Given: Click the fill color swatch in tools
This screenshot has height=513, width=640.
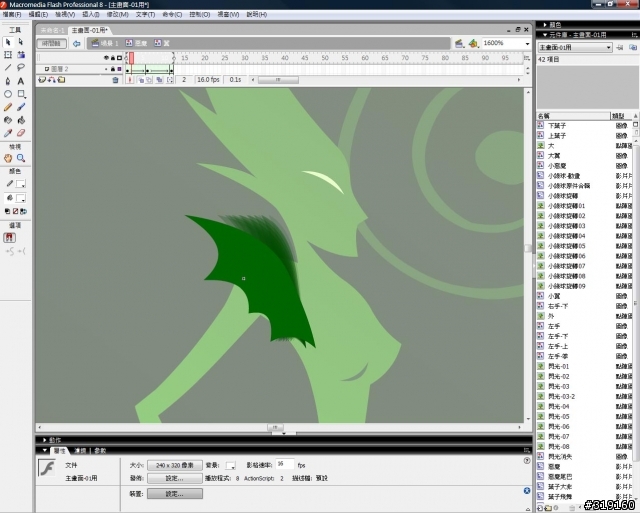Looking at the screenshot, I should pos(20,198).
